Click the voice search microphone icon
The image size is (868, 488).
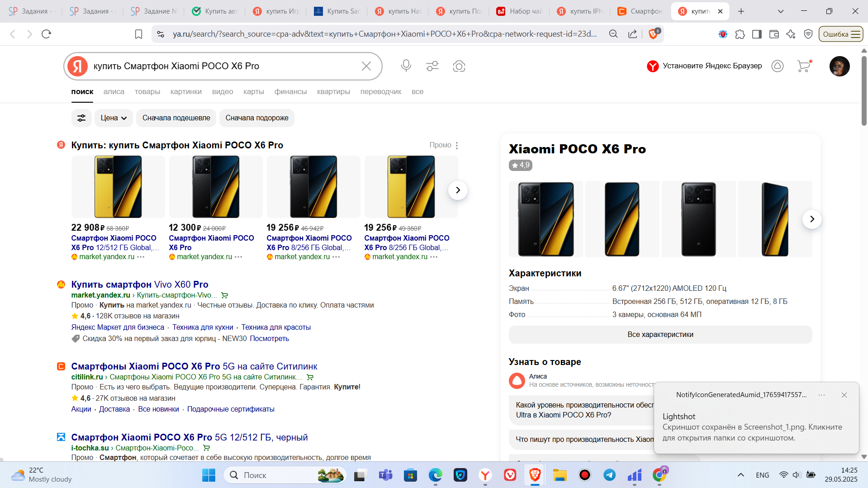click(406, 66)
